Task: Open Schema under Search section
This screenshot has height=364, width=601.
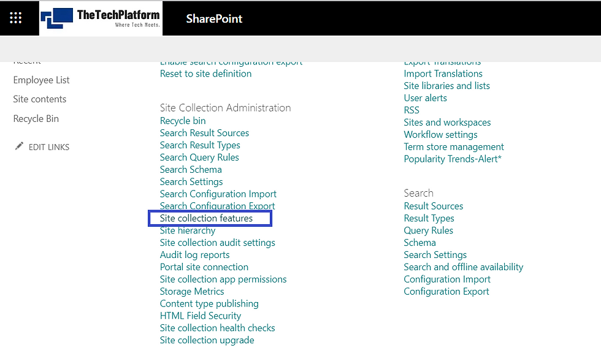Action: (x=419, y=243)
